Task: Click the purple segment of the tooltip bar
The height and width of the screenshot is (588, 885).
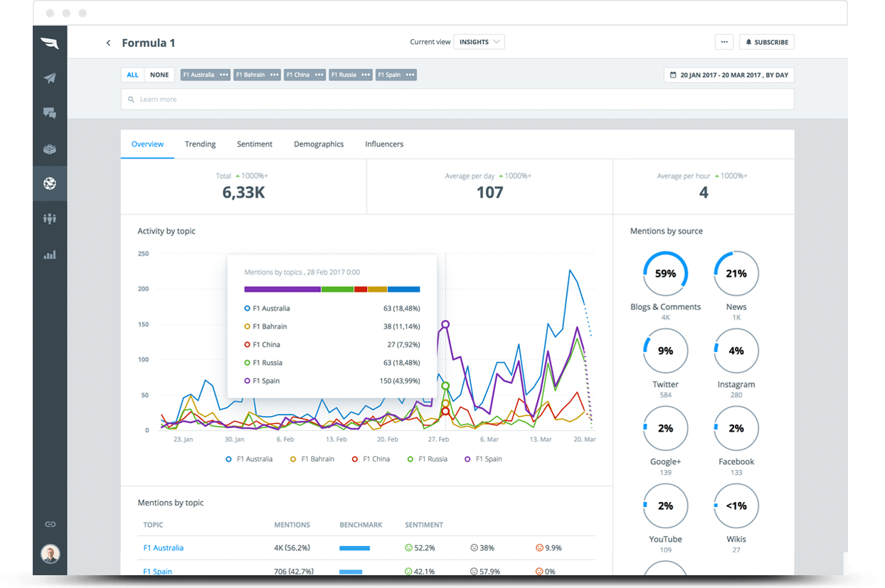Action: 282,289
